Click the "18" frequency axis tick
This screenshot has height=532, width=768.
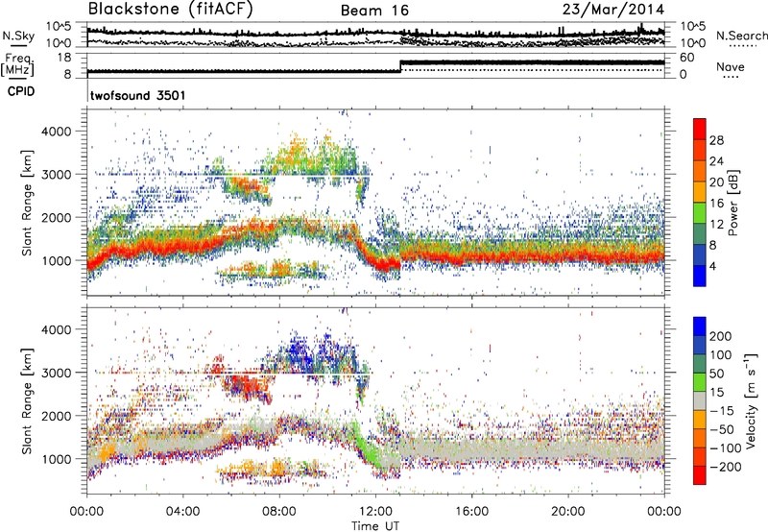tap(63, 58)
